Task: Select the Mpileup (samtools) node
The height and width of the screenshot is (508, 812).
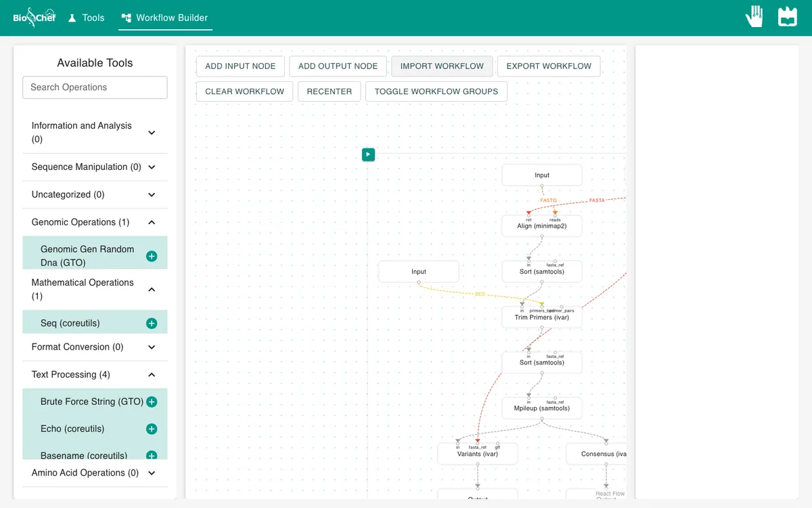Action: [x=542, y=408]
